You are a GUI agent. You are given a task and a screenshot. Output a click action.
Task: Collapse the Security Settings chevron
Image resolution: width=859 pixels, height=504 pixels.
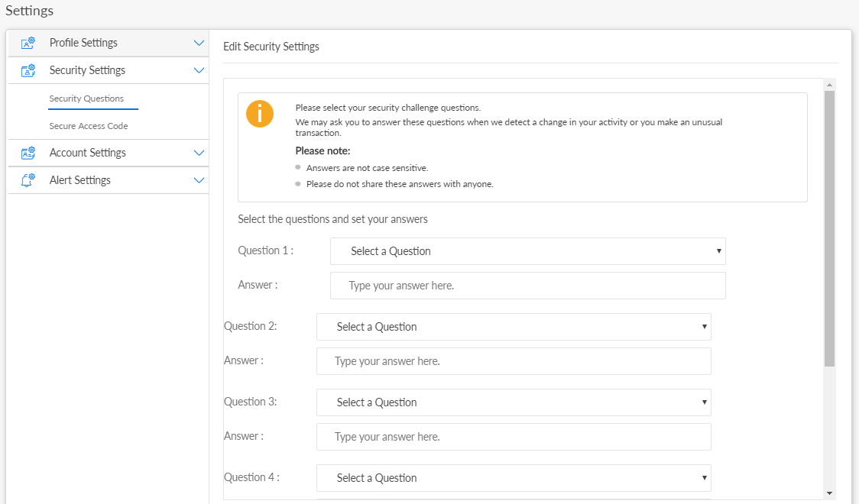coord(199,71)
